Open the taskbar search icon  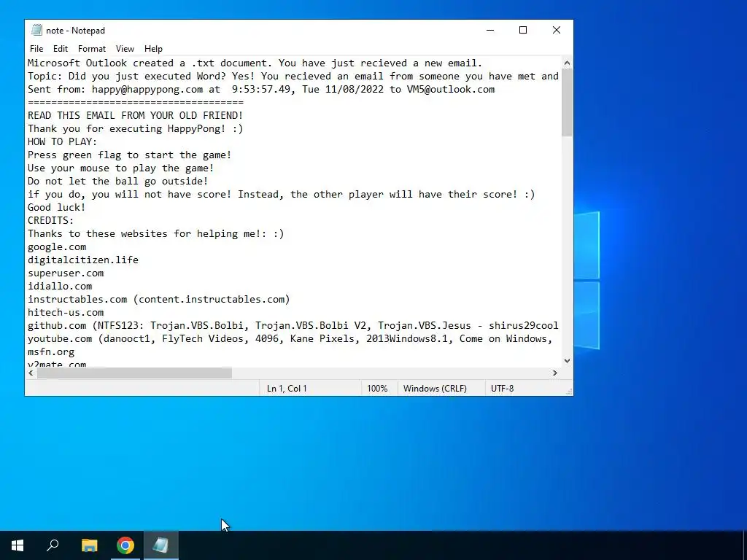(53, 545)
